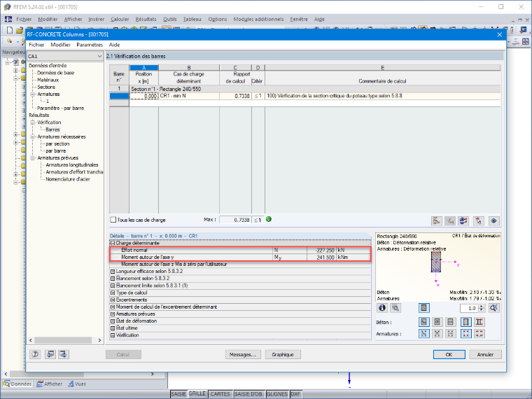This screenshot has width=532, height=399.
Task: Open Résultats menu in RFEM window
Action: click(146, 20)
